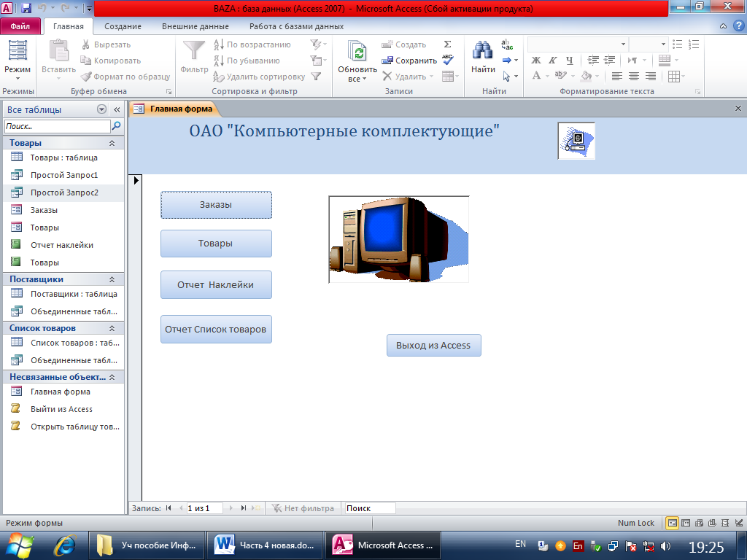Open Простой Запрос2 in navigation pane
The height and width of the screenshot is (560, 747).
click(63, 192)
